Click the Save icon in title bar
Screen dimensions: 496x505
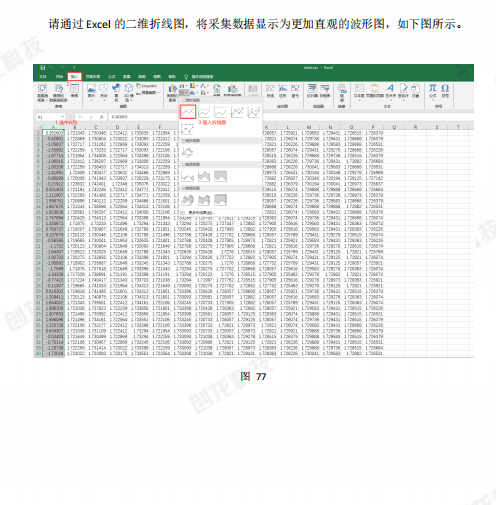[43, 68]
